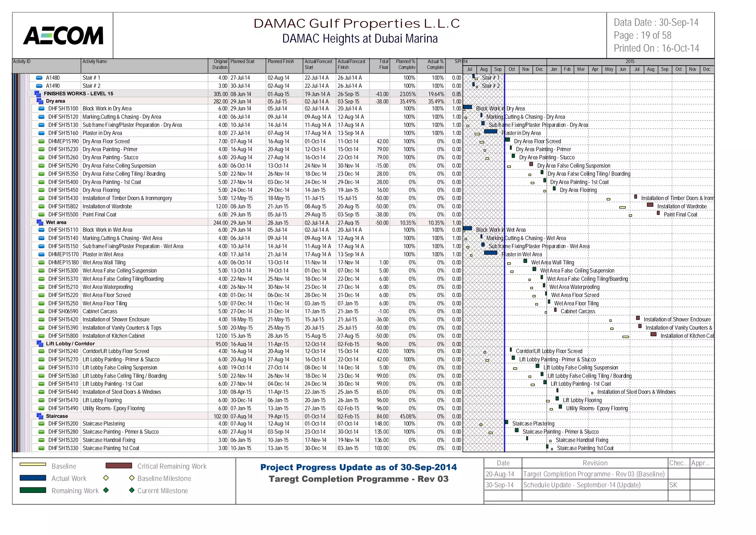
Task: Click the activity icon for DHFSH15500
Action: point(41,214)
